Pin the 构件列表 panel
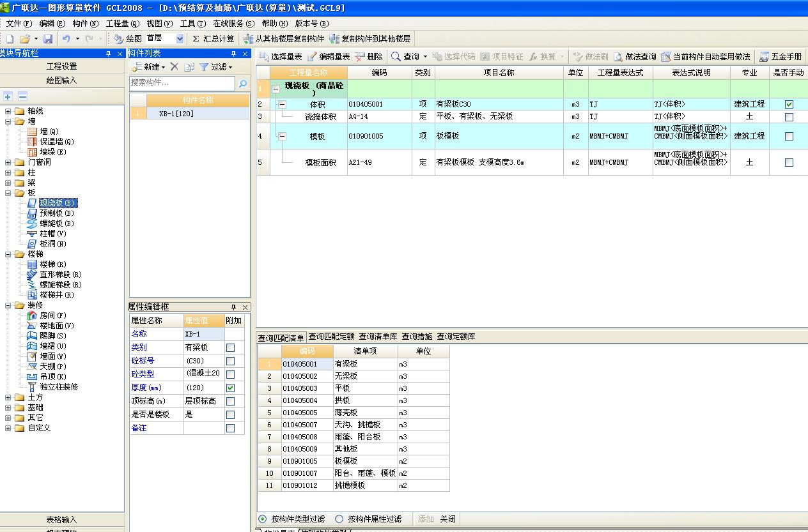808x532 pixels. (234, 54)
